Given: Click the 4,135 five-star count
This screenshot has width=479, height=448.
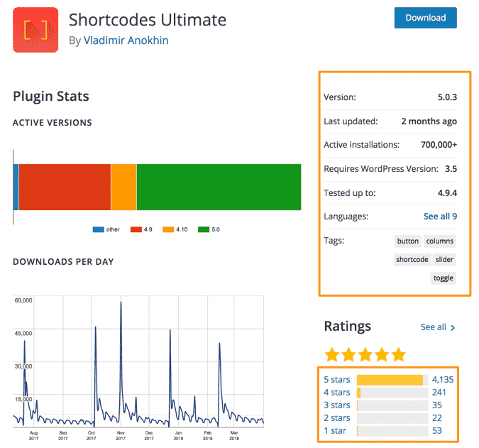Looking at the screenshot, I should pos(443,380).
